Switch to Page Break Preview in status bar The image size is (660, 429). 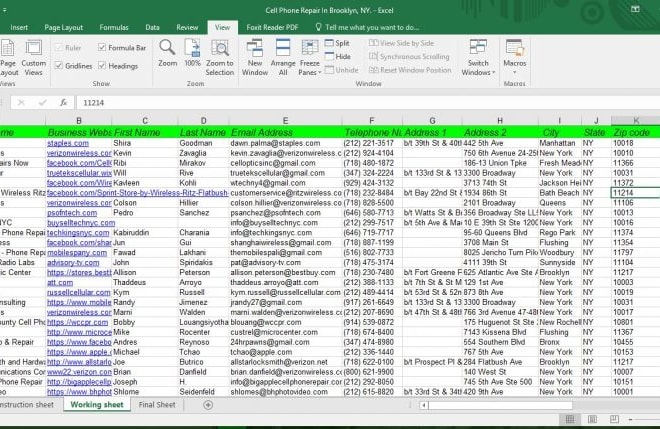point(615,419)
